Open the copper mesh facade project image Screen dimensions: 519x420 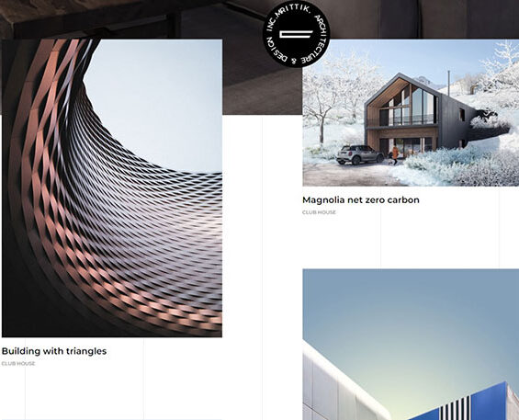coord(112,188)
